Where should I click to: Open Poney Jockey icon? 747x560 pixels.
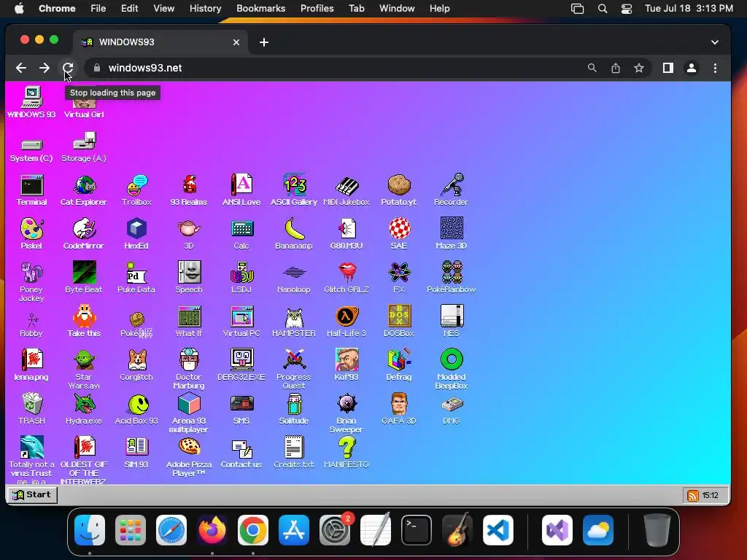click(31, 281)
